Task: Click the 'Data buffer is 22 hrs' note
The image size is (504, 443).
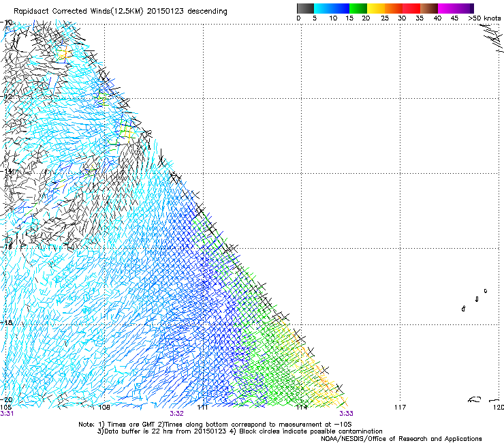Action: click(x=240, y=431)
